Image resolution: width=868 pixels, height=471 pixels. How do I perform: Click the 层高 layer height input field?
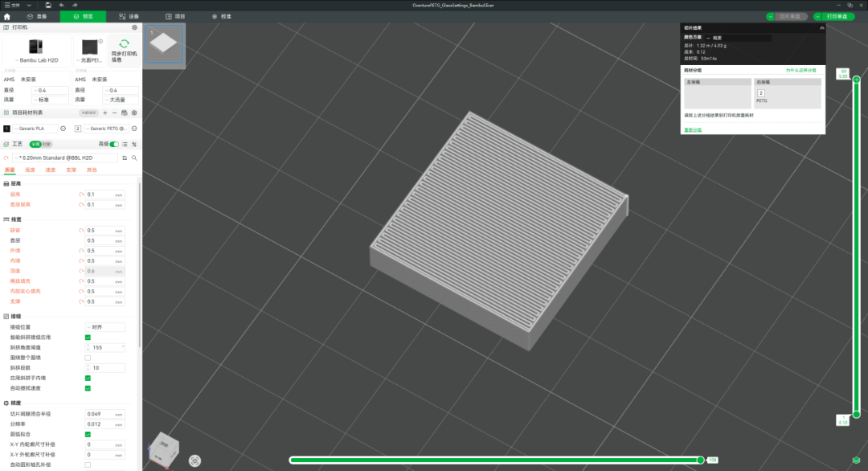(104, 195)
